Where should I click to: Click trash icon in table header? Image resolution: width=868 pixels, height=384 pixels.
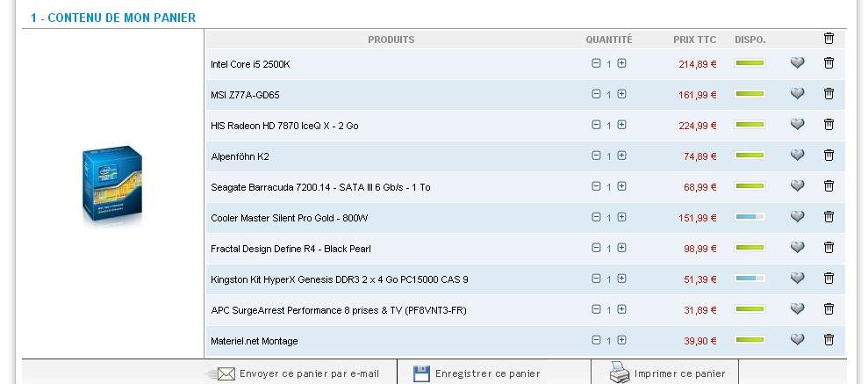coord(829,39)
